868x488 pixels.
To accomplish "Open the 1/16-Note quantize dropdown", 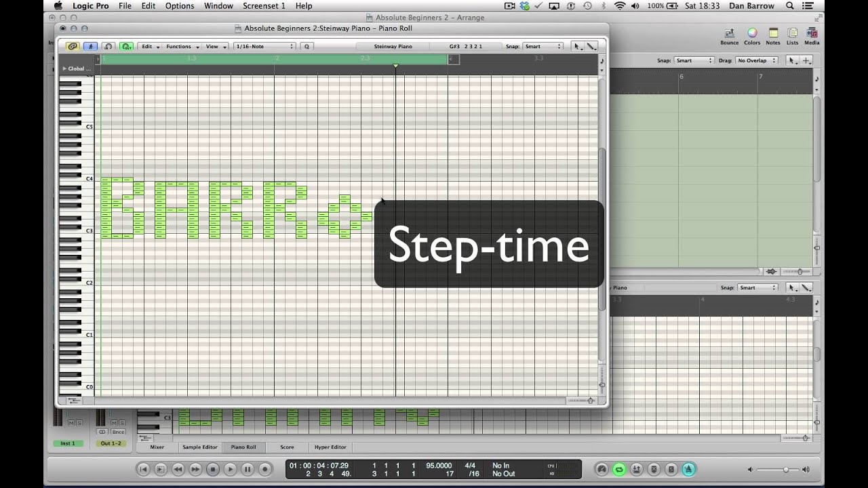I will [264, 47].
